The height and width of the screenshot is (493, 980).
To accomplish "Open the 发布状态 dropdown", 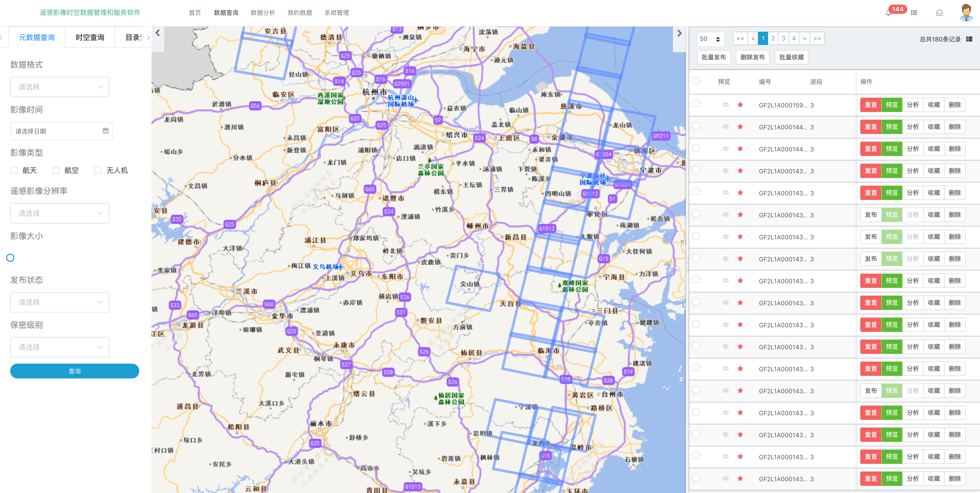I will coord(60,302).
